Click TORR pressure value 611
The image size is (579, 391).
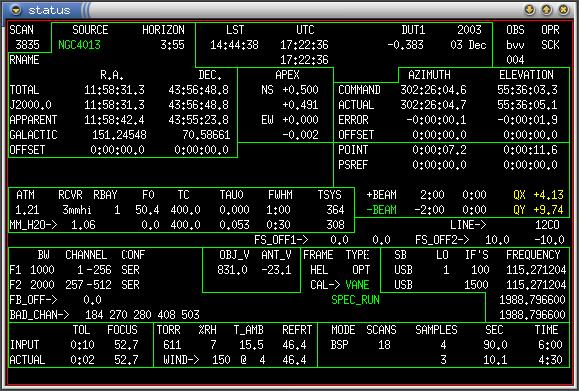tap(172, 345)
